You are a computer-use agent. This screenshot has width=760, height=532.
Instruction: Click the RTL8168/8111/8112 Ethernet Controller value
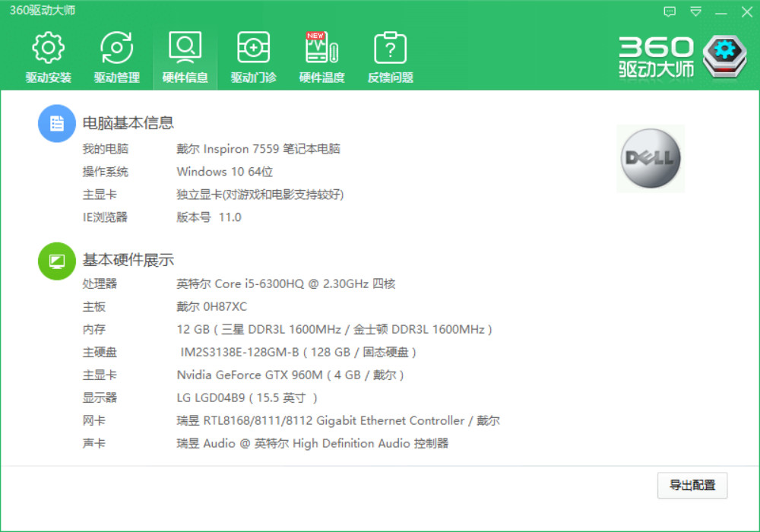click(338, 420)
